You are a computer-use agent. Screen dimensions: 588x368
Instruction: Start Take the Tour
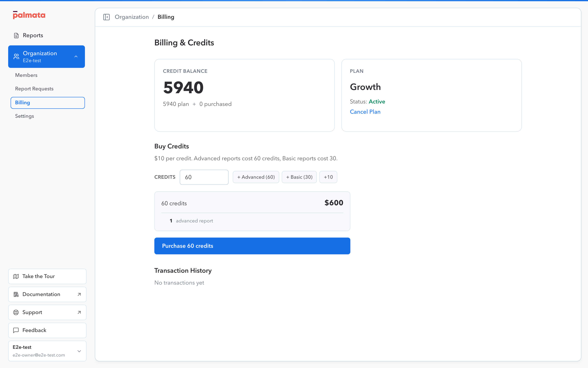(x=47, y=276)
